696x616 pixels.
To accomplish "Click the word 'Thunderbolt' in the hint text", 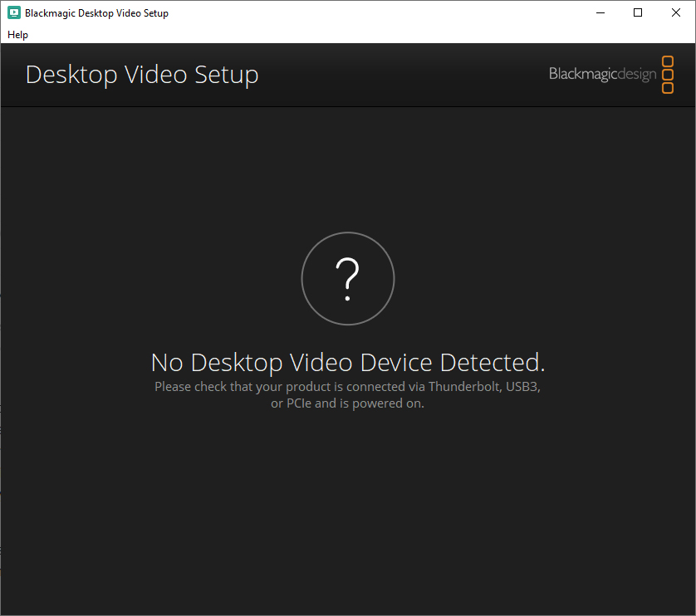I will click(465, 387).
